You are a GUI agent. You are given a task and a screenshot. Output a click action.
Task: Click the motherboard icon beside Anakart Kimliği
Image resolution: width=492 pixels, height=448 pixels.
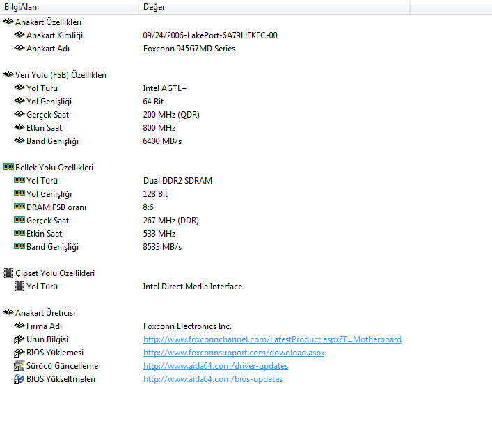click(19, 35)
